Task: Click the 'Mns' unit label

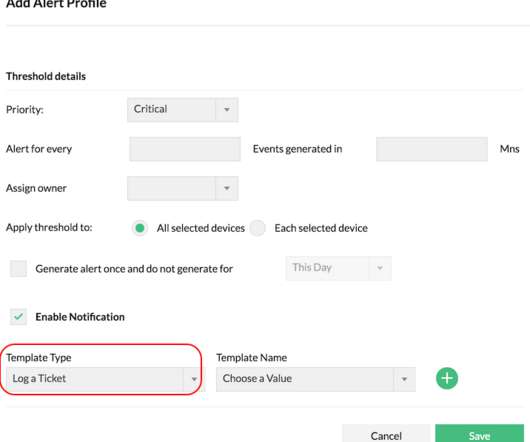Action: [509, 149]
